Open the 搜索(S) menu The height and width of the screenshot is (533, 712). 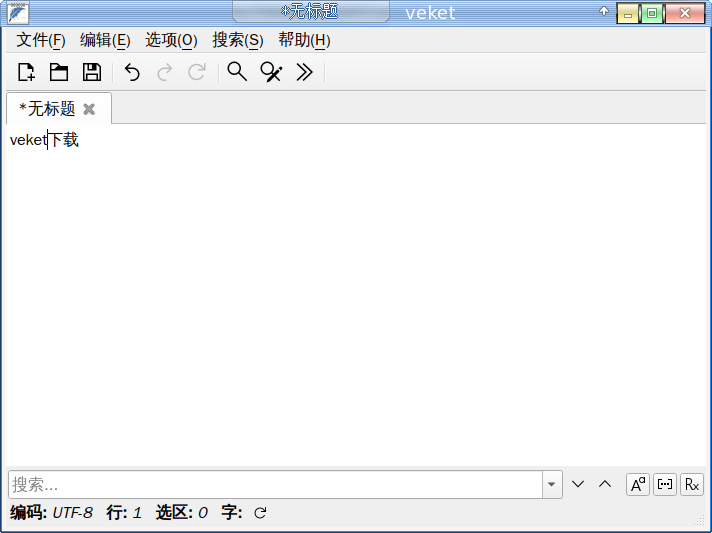click(x=238, y=40)
